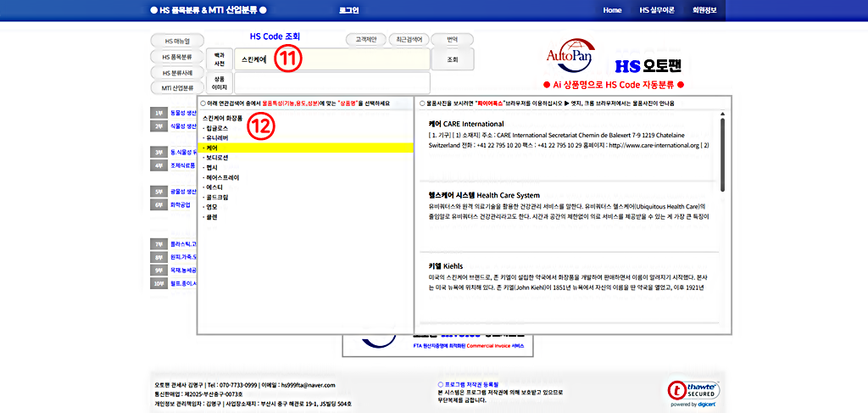Open the 광물성 생산 section link

tap(183, 192)
